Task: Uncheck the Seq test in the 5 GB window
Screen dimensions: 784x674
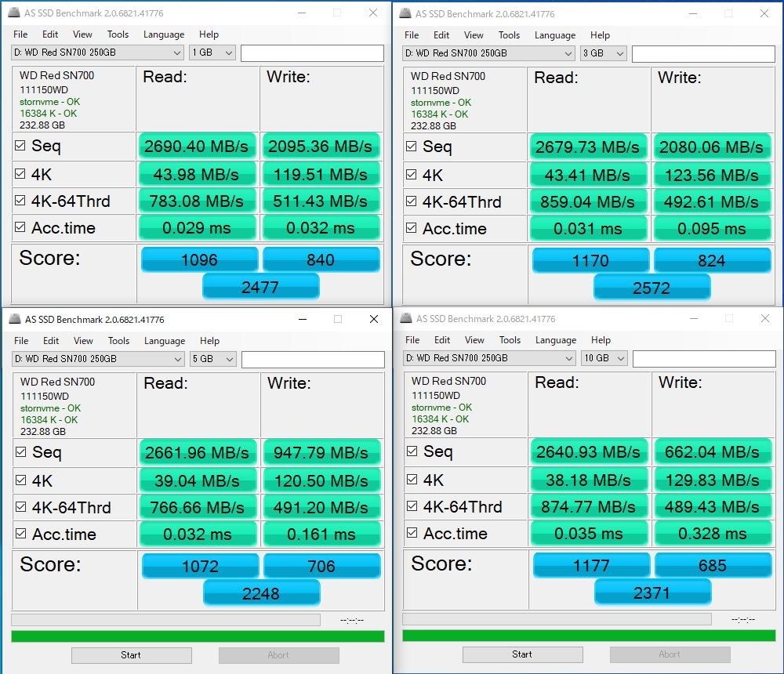Action: [x=21, y=452]
